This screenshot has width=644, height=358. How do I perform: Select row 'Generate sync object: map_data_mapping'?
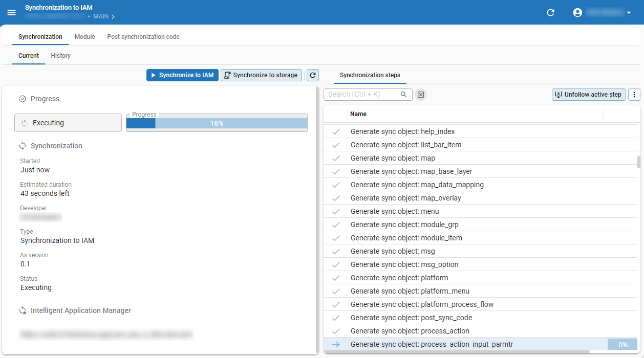point(481,185)
